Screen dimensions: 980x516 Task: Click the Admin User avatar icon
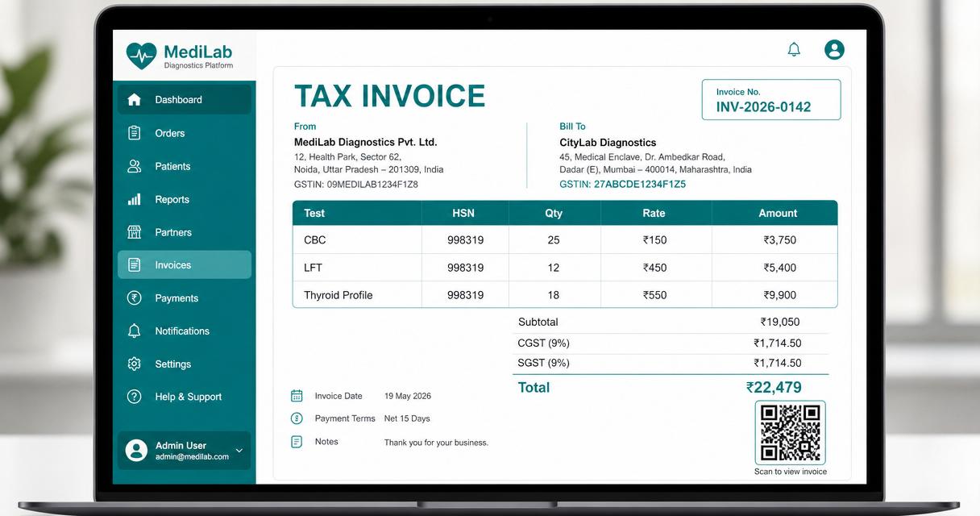click(x=137, y=451)
